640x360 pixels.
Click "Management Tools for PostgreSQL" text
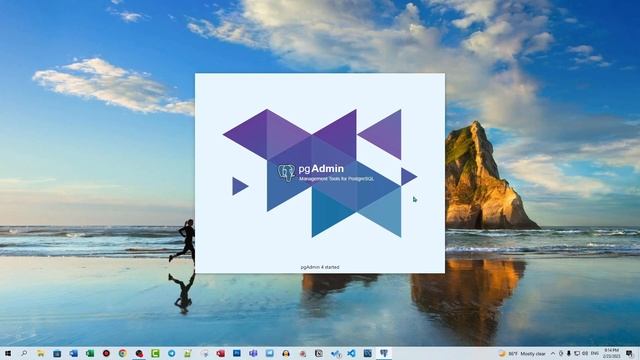click(x=336, y=179)
